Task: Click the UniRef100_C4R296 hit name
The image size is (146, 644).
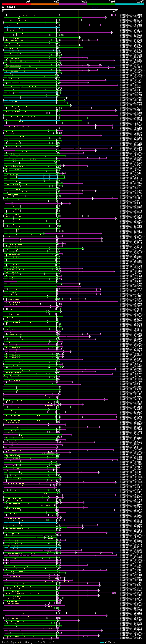Action: [131, 138]
